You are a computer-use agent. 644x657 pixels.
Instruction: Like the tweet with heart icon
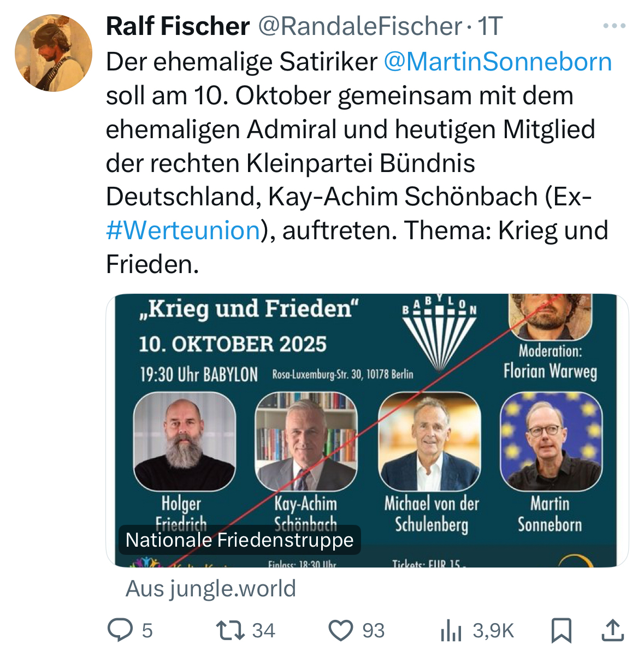(x=341, y=630)
